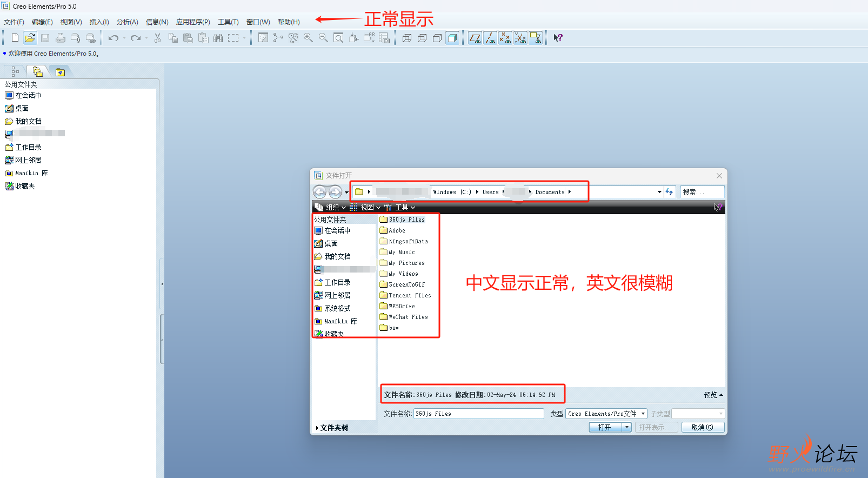Click the 打开 button

605,427
